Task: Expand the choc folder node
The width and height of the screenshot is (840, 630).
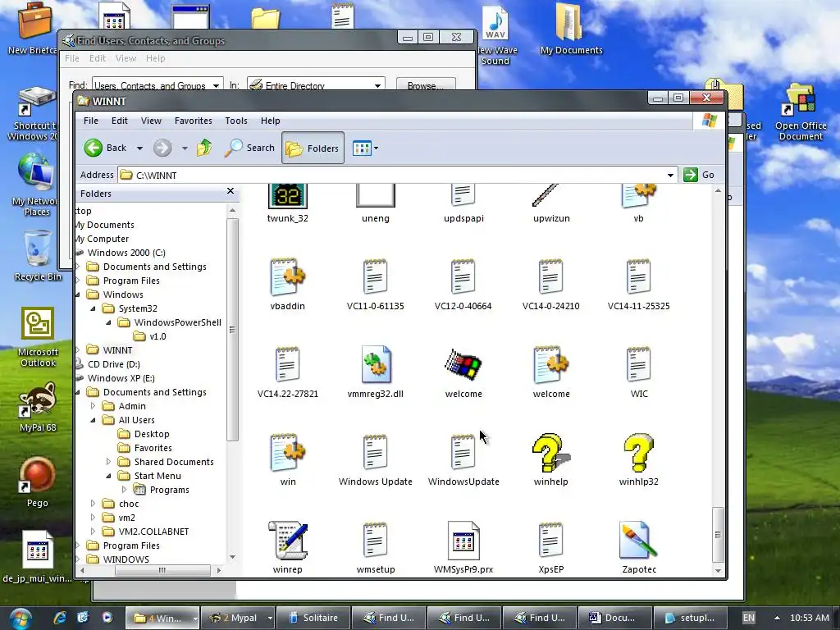Action: click(93, 504)
